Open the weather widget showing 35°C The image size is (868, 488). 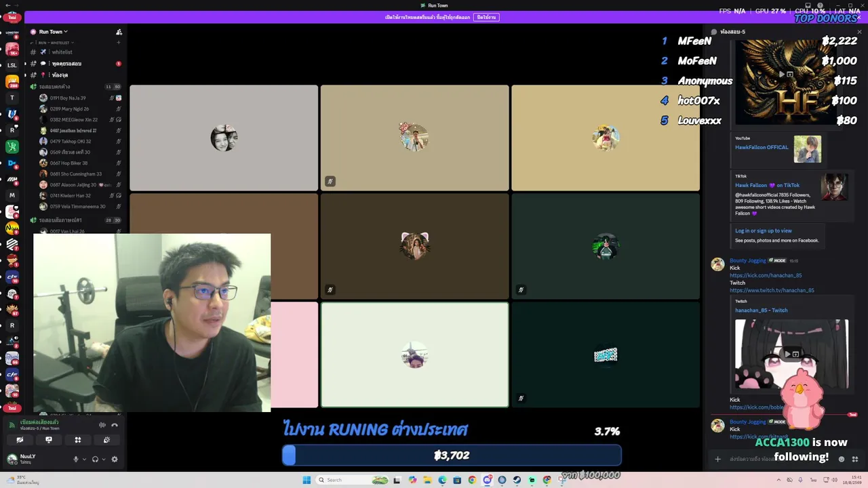[24, 480]
